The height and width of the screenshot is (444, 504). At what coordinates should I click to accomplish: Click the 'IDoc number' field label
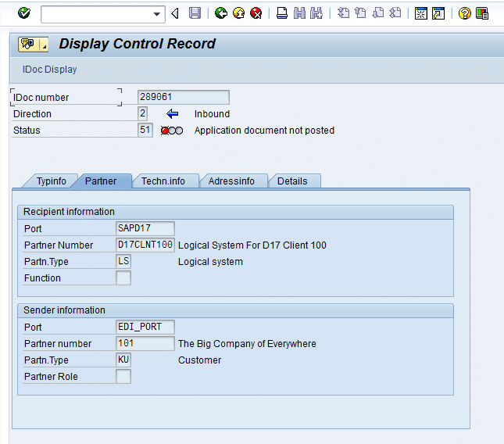pyautogui.click(x=41, y=98)
